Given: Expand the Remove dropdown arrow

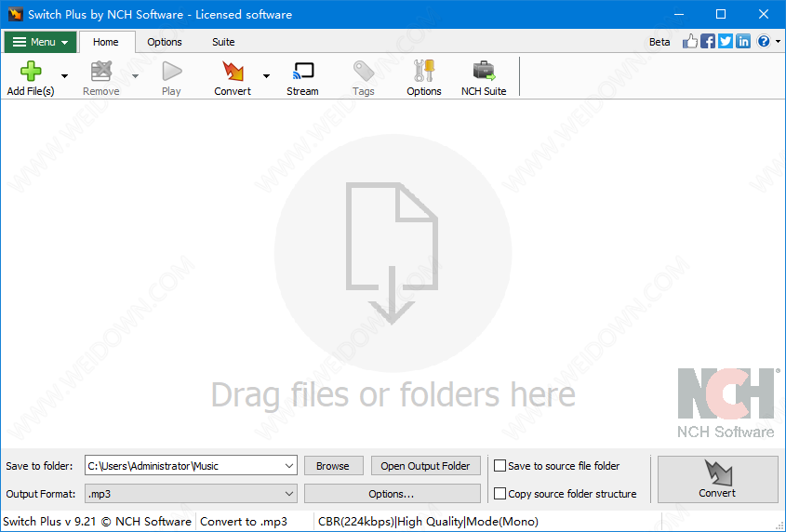Looking at the screenshot, I should [x=136, y=76].
